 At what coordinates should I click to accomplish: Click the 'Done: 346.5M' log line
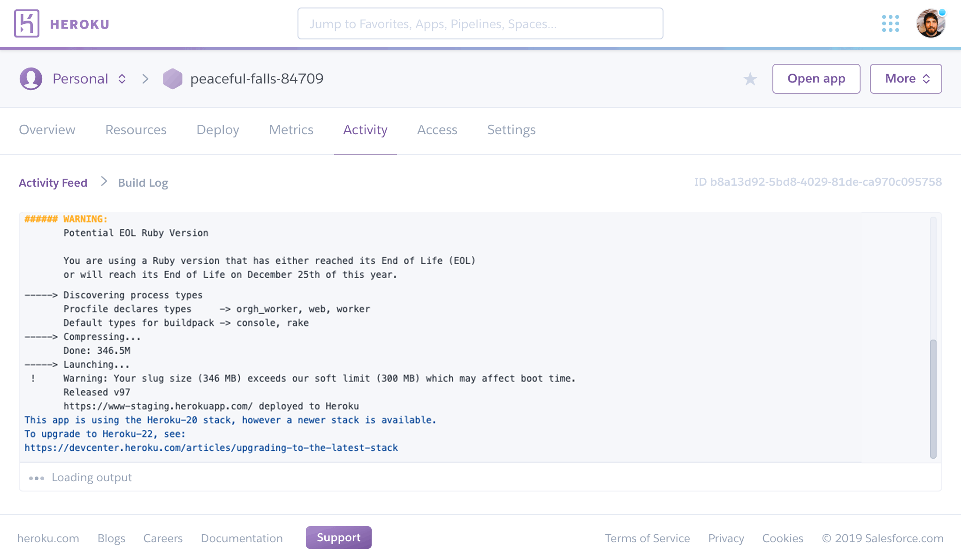point(97,351)
